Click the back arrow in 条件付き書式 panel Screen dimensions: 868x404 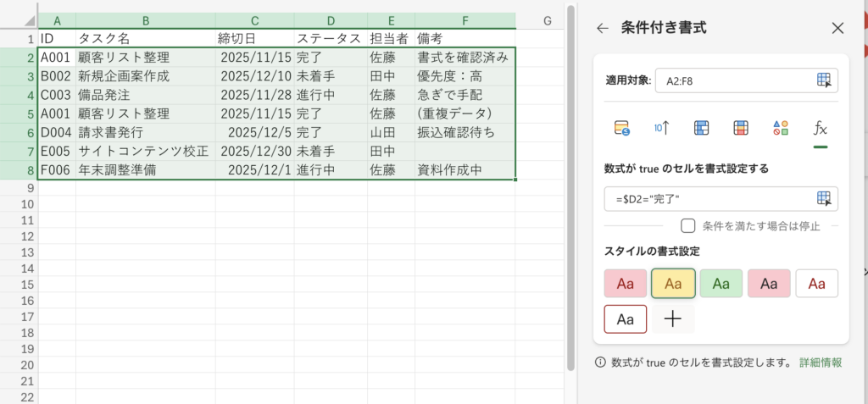[603, 28]
